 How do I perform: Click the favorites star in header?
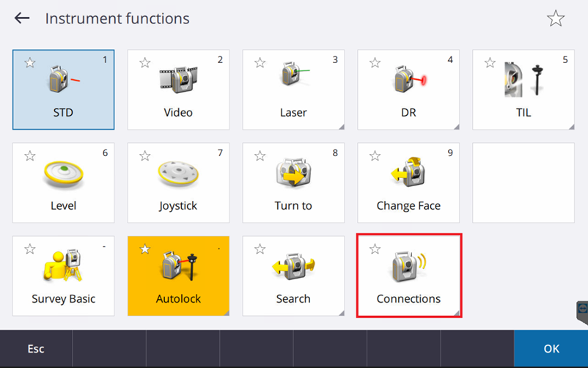(556, 18)
